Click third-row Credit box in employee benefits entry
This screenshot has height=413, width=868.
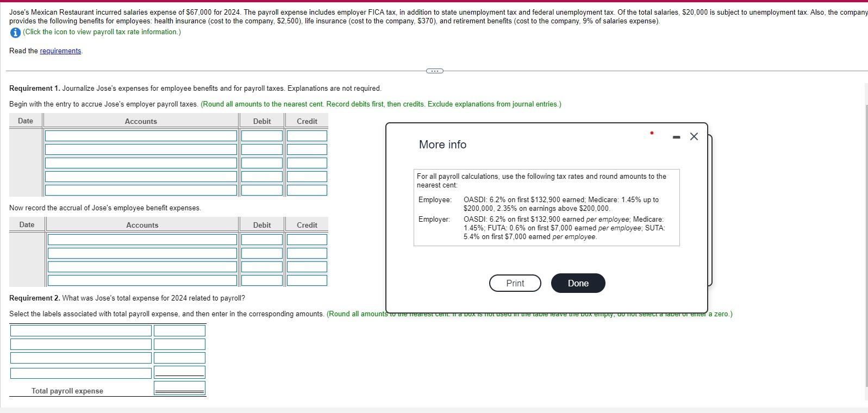[307, 267]
